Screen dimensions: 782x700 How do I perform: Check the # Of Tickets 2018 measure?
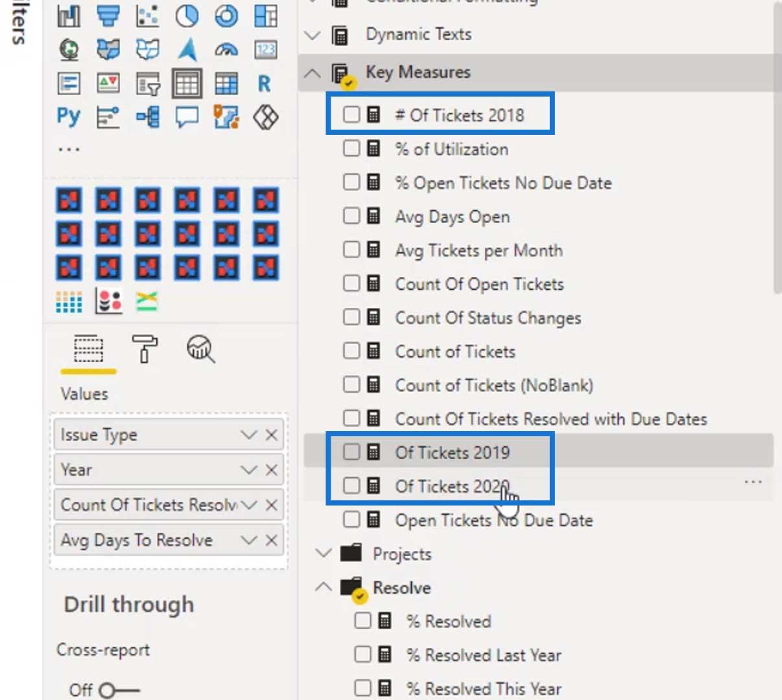tap(351, 115)
